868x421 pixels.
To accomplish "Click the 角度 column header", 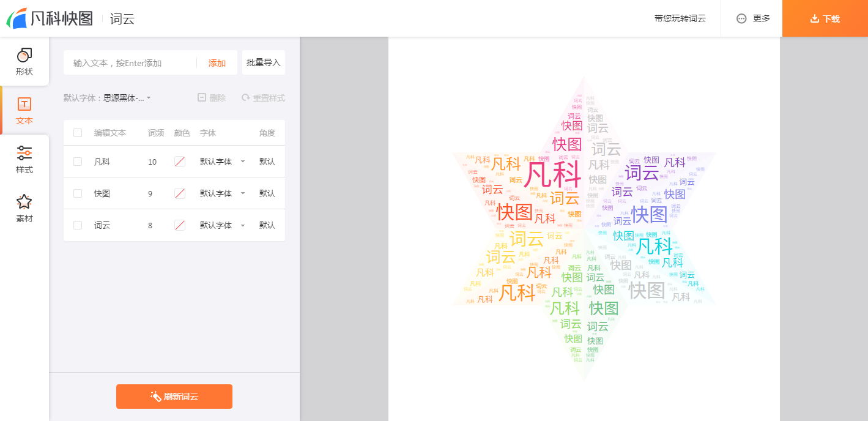I will 267,133.
